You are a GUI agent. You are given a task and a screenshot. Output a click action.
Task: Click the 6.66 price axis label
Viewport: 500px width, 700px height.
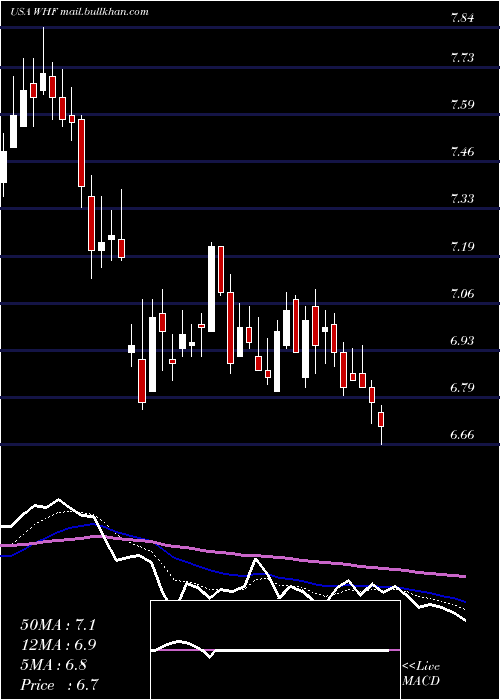coord(462,435)
